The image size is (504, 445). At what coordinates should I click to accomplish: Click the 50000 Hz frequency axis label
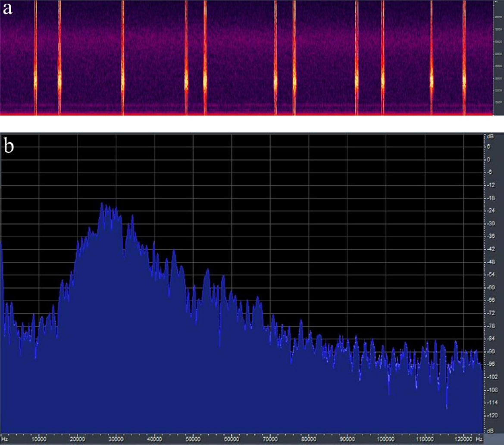point(193,440)
